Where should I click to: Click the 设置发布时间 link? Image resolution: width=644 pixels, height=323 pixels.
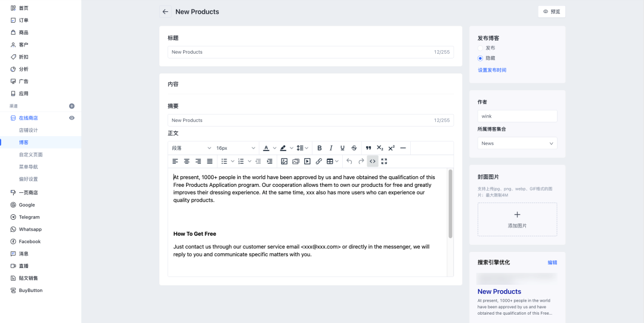coord(492,70)
